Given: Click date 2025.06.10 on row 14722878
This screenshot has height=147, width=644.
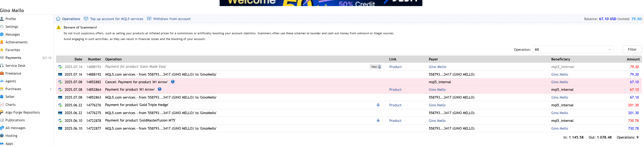Looking at the screenshot, I should pyautogui.click(x=73, y=121).
